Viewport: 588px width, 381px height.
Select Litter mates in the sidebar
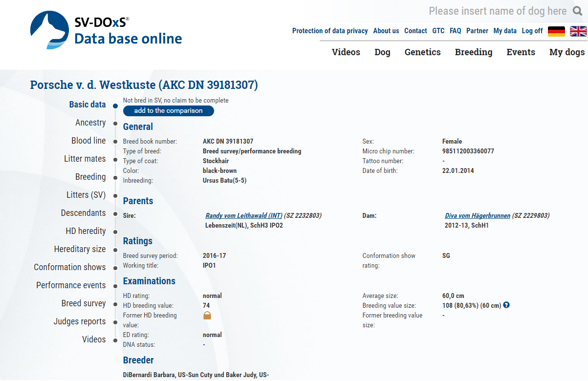[x=85, y=159]
